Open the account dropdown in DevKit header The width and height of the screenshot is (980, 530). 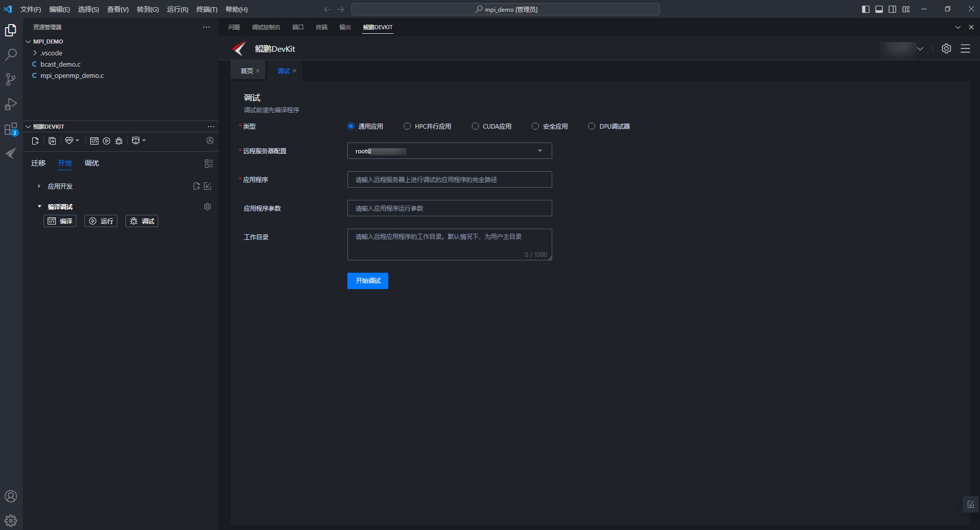(902, 49)
